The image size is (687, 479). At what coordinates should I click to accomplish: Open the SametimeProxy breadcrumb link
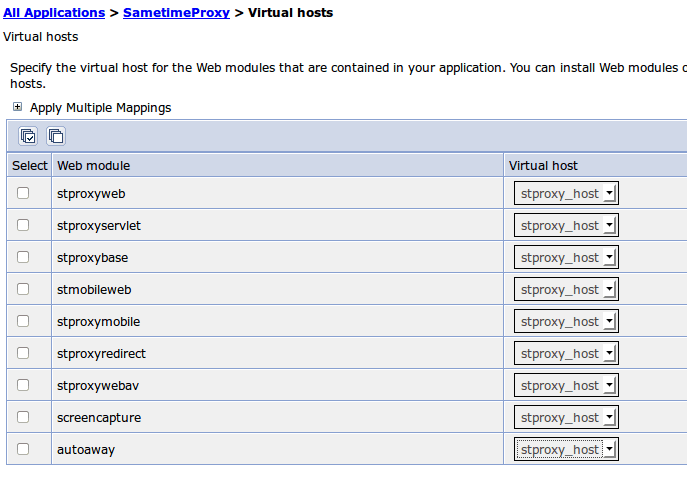point(176,13)
